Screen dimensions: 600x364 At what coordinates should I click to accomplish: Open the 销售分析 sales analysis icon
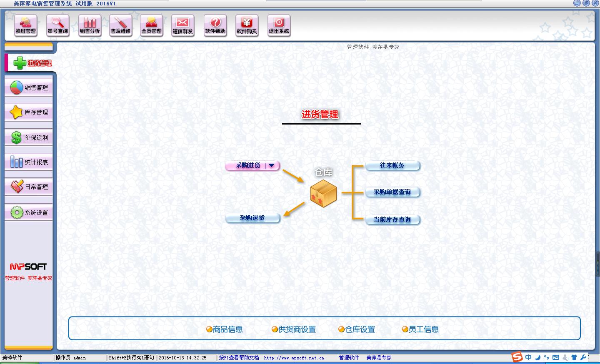90,25
